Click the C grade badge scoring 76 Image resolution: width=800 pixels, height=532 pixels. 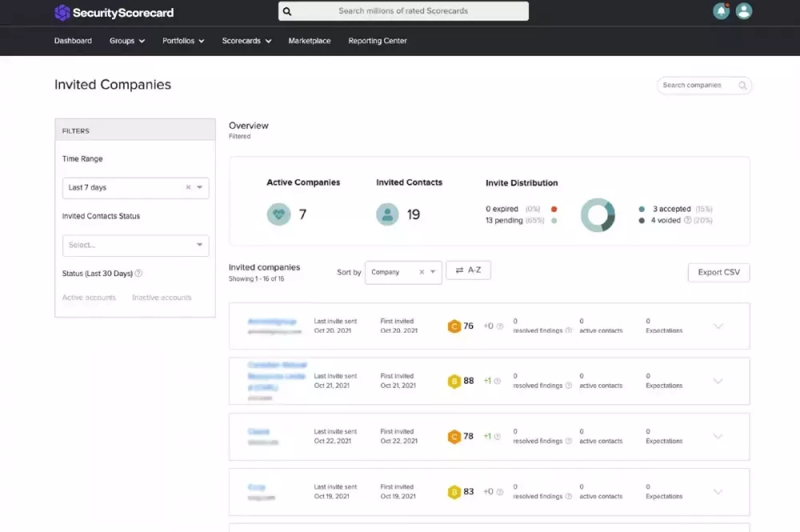point(454,326)
